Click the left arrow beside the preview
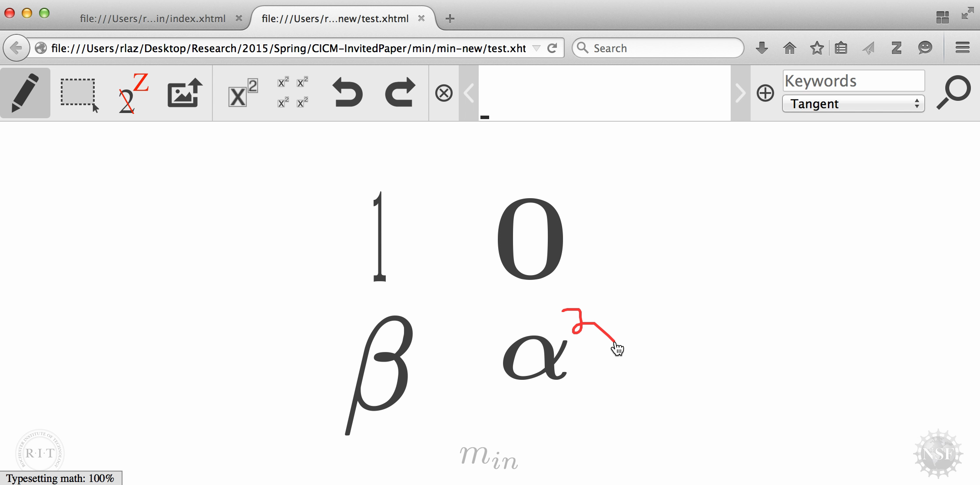 (469, 93)
